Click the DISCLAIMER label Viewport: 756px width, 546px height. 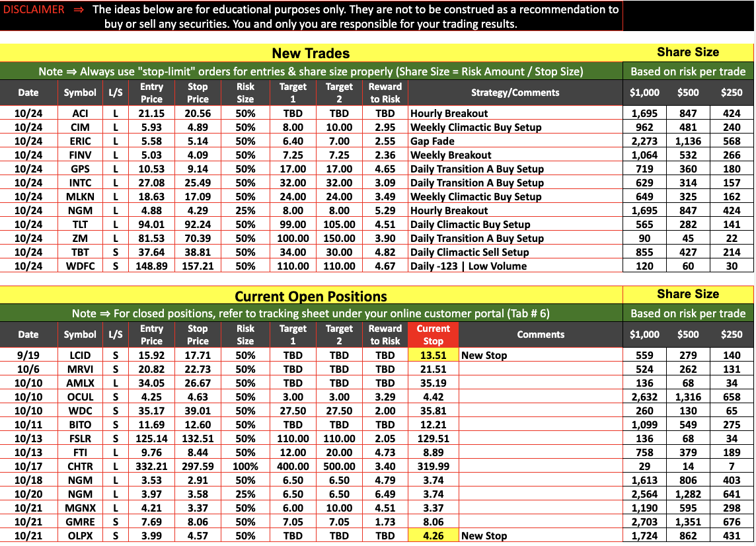pos(34,10)
